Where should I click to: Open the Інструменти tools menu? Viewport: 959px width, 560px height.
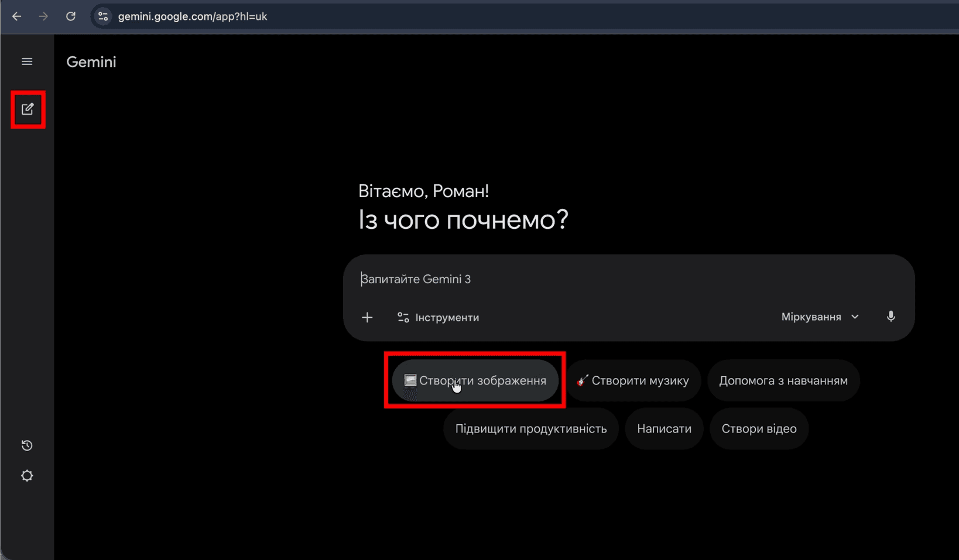pos(438,317)
